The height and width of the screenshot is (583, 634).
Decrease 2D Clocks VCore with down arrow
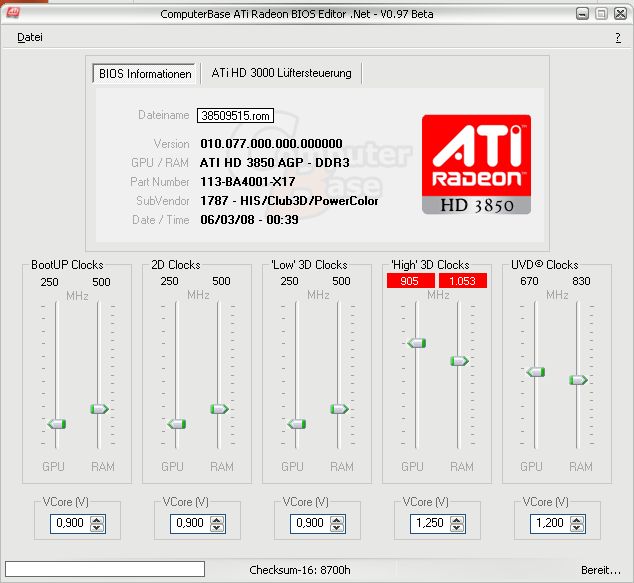217,528
